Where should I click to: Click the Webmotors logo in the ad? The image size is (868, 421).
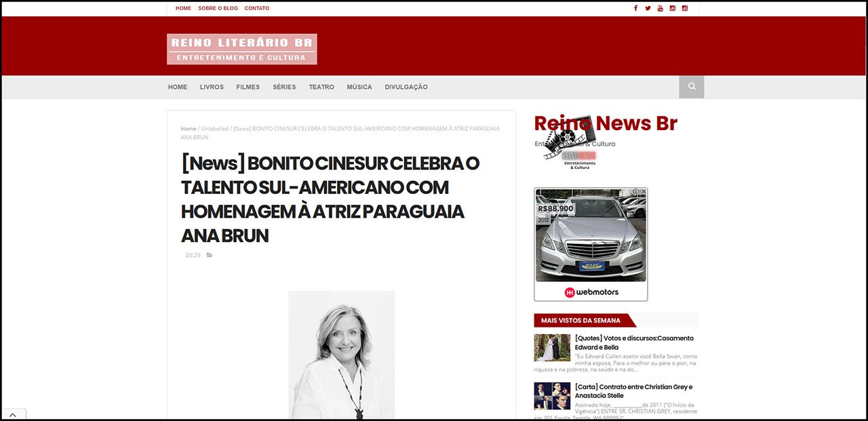click(x=591, y=291)
